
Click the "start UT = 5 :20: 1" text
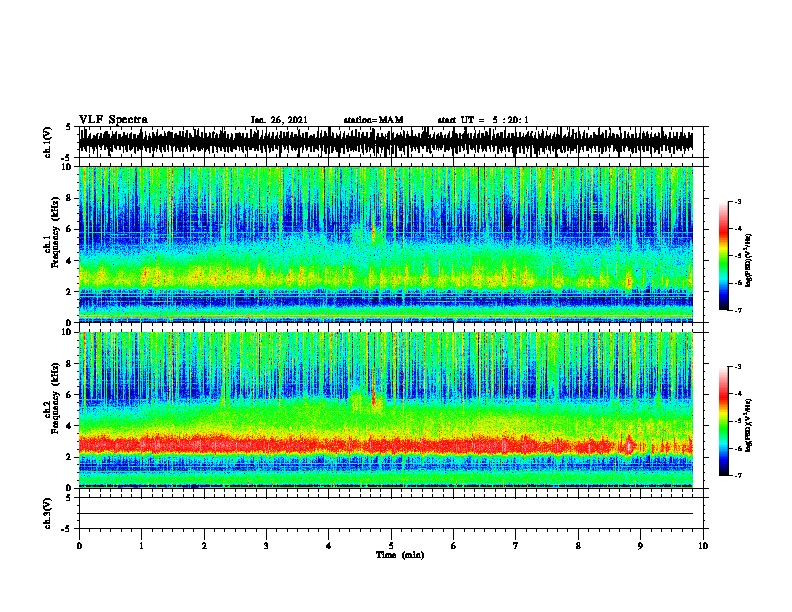tap(483, 120)
